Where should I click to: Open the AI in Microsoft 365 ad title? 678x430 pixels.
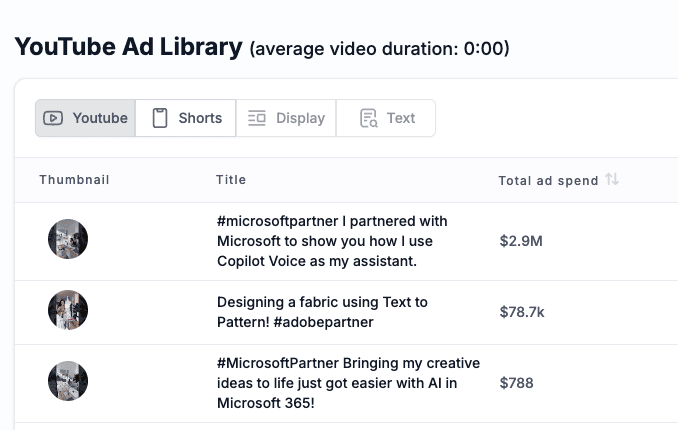click(349, 383)
